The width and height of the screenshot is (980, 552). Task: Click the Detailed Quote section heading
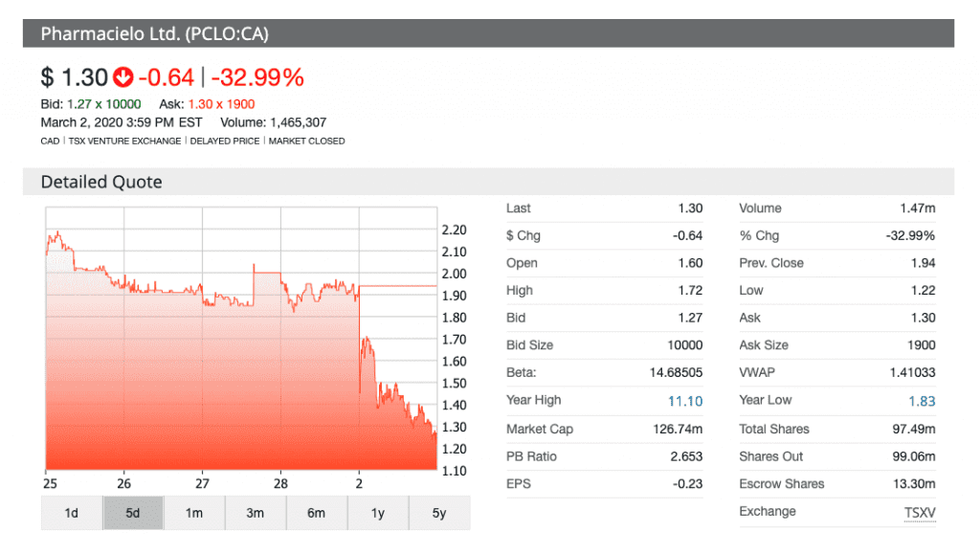pos(101,182)
